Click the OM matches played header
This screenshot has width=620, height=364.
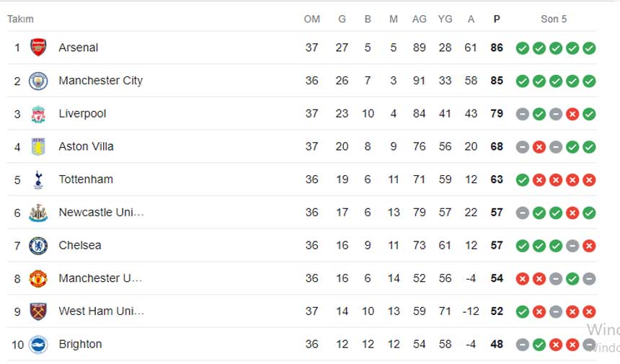pyautogui.click(x=312, y=19)
